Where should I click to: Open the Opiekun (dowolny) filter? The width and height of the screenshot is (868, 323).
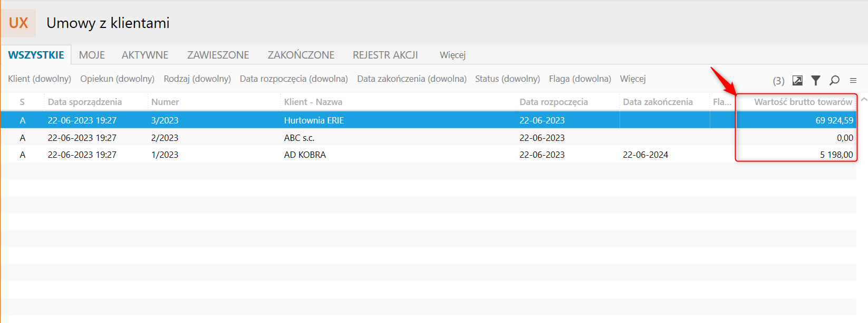click(x=117, y=79)
